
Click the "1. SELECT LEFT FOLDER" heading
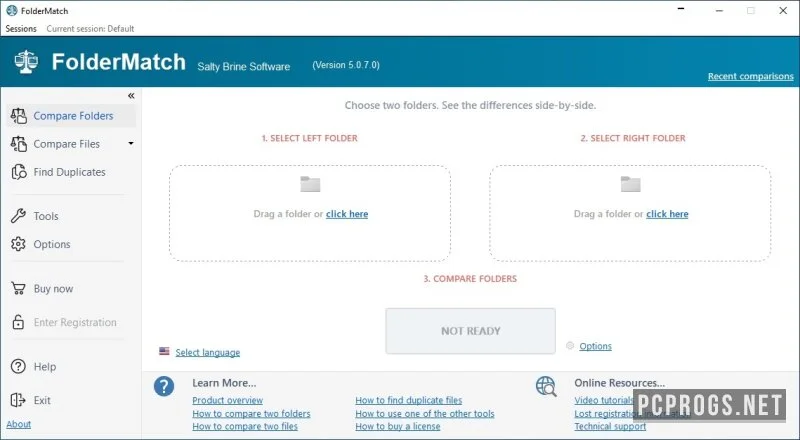[310, 138]
